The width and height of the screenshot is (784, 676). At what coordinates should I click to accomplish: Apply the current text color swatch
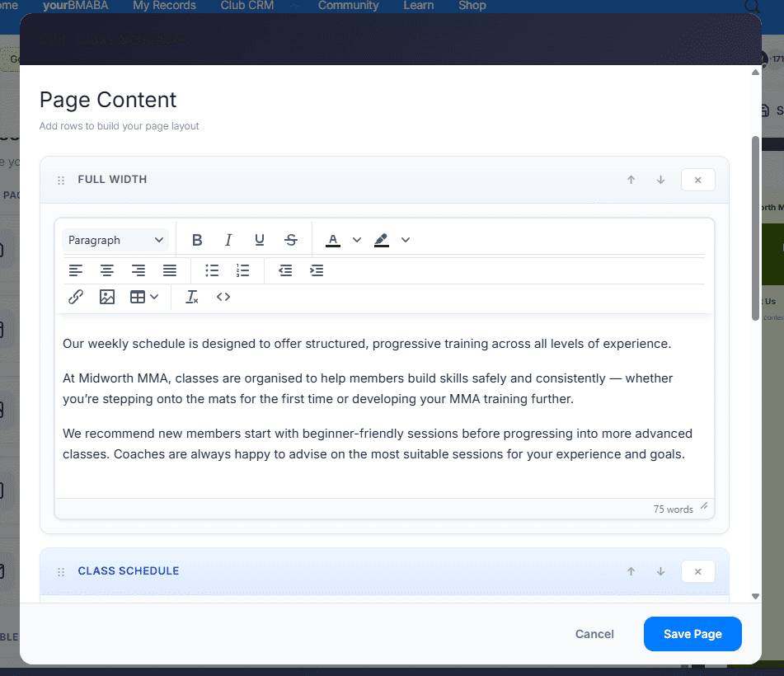point(333,240)
